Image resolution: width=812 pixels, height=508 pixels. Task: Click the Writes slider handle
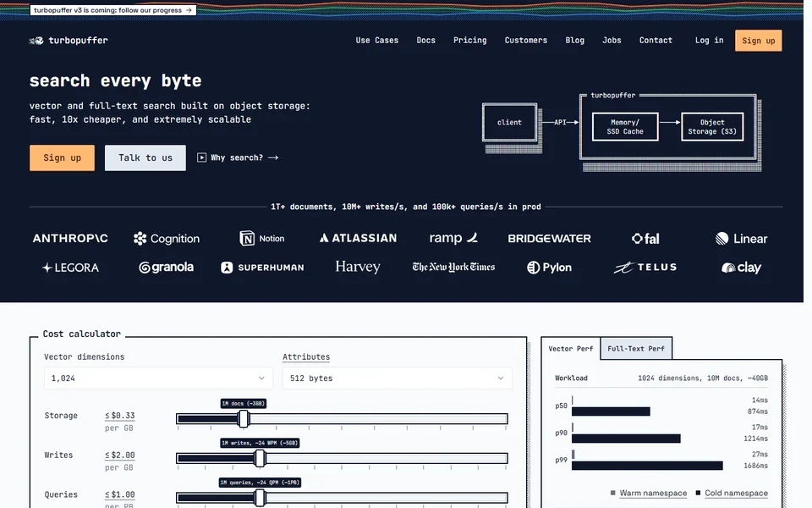click(260, 458)
